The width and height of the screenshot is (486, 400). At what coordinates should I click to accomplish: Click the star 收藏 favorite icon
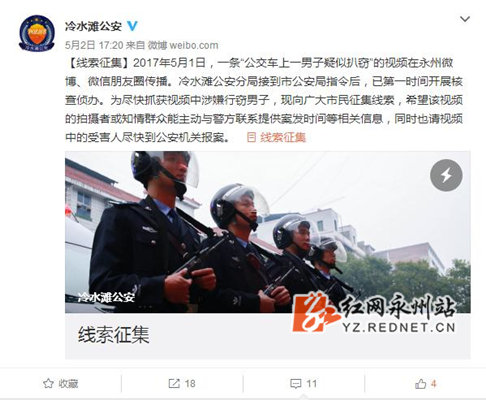(x=48, y=384)
